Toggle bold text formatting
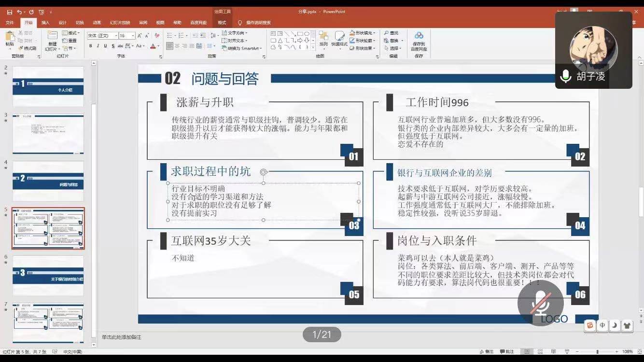644x362 pixels. pyautogui.click(x=90, y=46)
